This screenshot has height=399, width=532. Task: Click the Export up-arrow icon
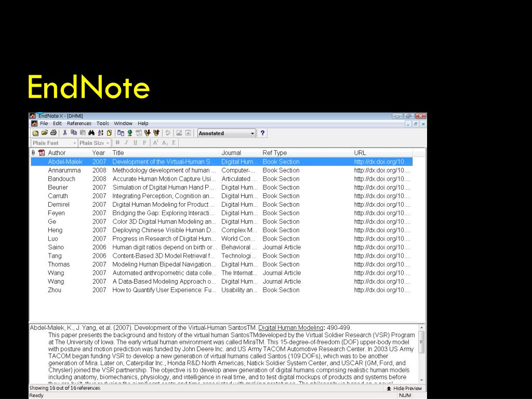point(156,133)
